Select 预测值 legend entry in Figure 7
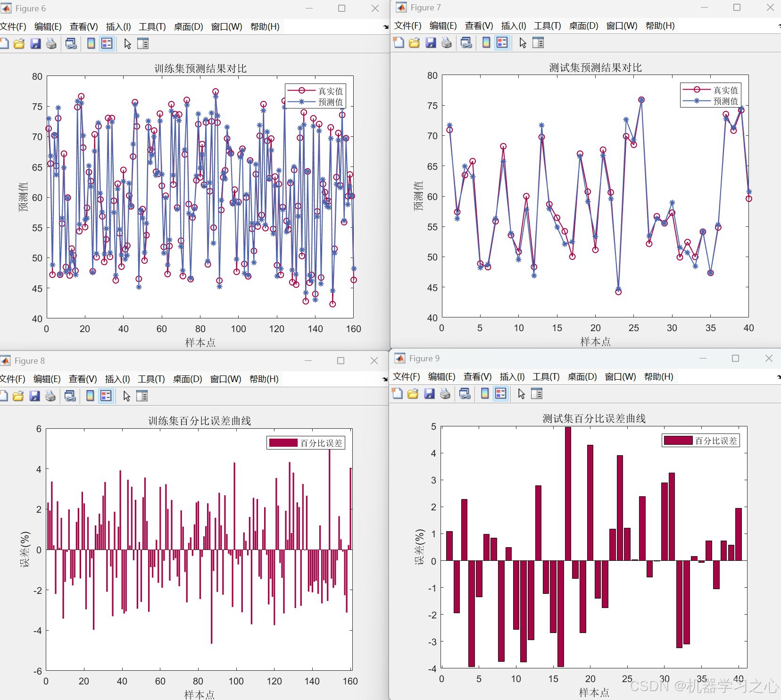 pos(711,101)
